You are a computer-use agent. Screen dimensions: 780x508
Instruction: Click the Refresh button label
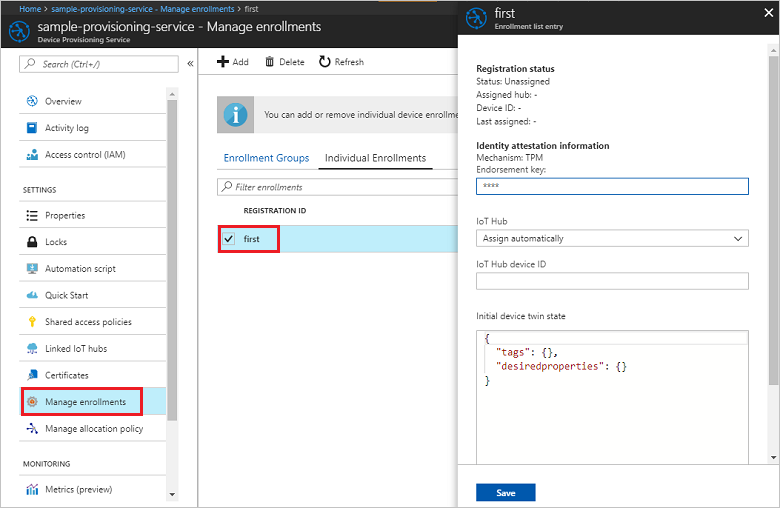coord(349,62)
